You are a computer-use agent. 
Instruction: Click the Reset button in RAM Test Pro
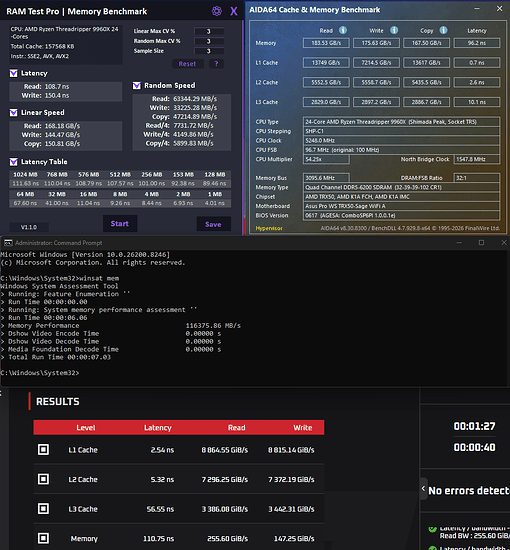coord(187,64)
